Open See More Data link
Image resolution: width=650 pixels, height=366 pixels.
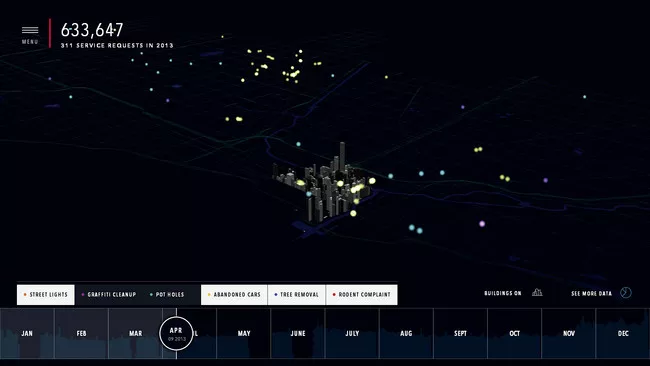(x=592, y=293)
